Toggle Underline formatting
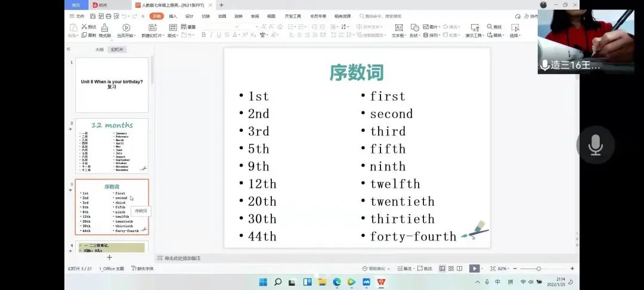The height and width of the screenshot is (290, 644). (x=219, y=35)
